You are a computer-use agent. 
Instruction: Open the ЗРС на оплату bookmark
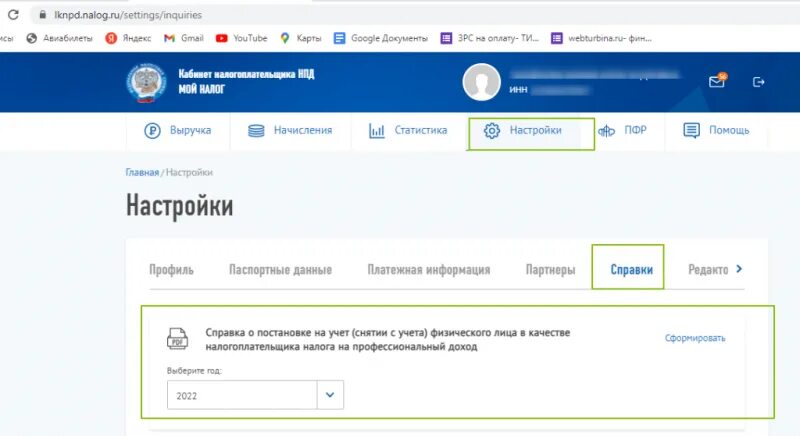pyautogui.click(x=490, y=38)
